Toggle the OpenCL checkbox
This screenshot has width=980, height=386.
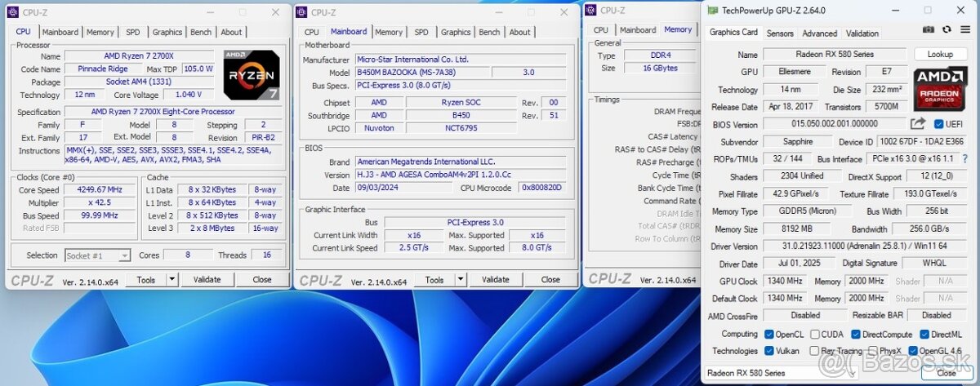pos(769,335)
